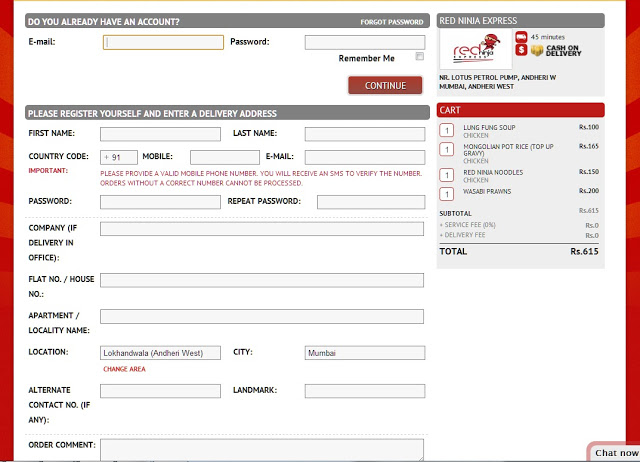Click the Location field showing Lokhandwala
This screenshot has width=640, height=462.
coord(160,353)
